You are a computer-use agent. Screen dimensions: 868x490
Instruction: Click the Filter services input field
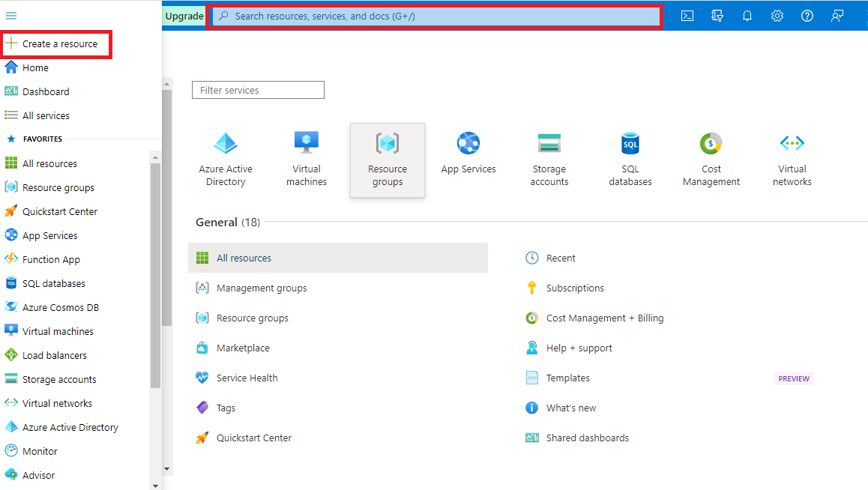258,89
